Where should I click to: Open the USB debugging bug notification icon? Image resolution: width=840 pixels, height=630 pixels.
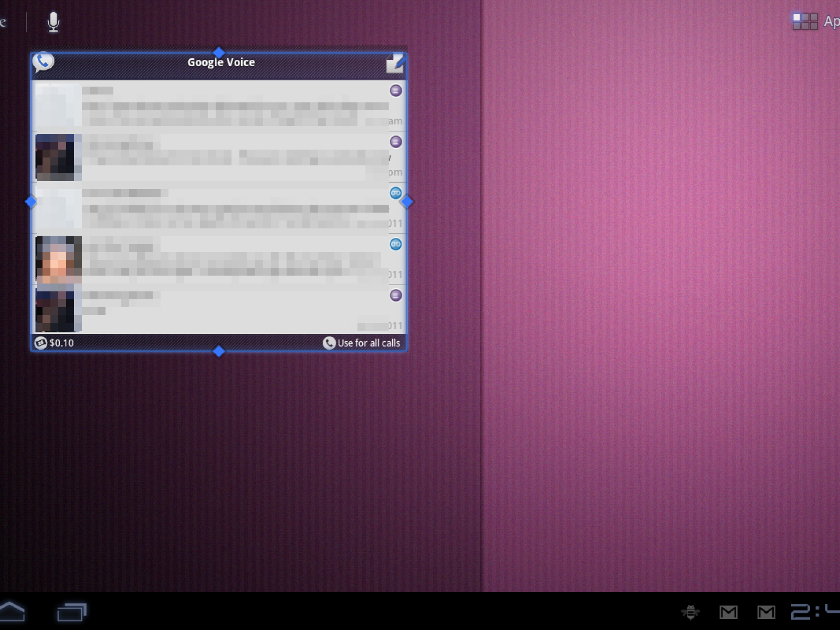point(690,612)
